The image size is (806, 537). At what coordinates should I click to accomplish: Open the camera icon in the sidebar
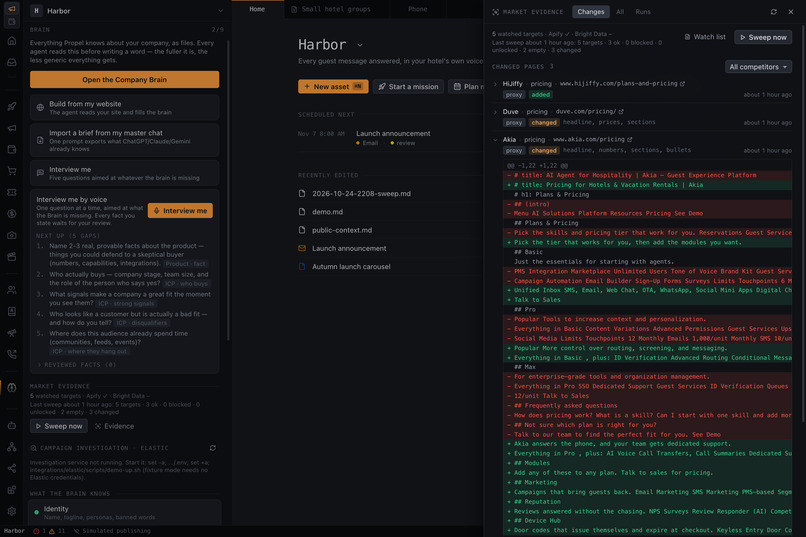coord(12,235)
